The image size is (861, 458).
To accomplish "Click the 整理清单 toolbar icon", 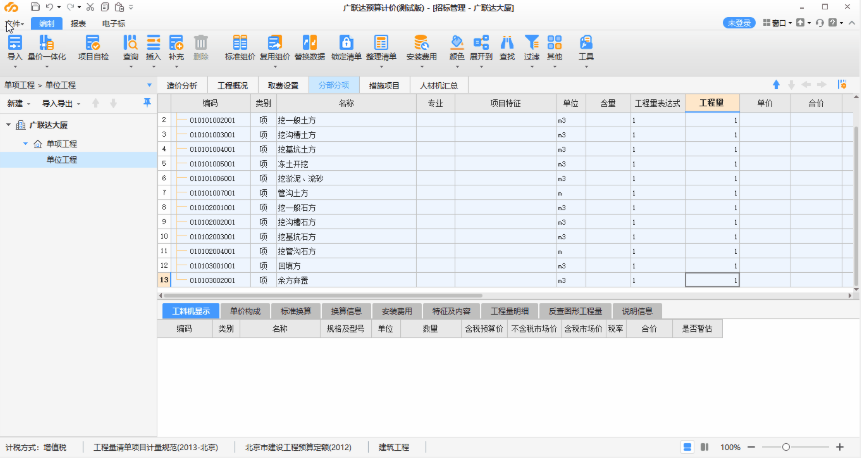I will click(x=381, y=47).
